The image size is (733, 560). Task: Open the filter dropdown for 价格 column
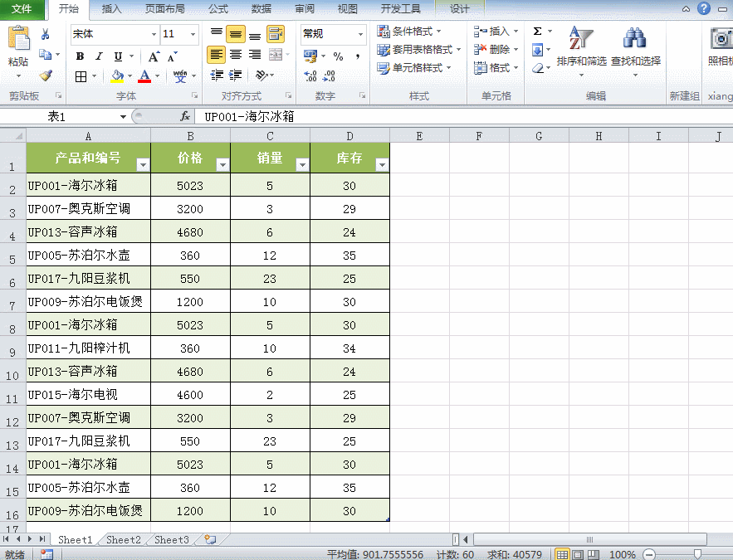(x=222, y=165)
